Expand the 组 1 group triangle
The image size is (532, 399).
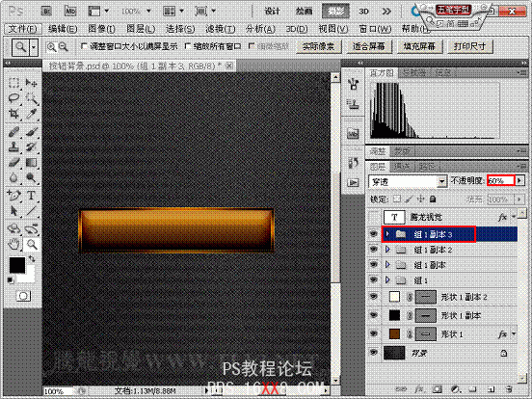(387, 279)
